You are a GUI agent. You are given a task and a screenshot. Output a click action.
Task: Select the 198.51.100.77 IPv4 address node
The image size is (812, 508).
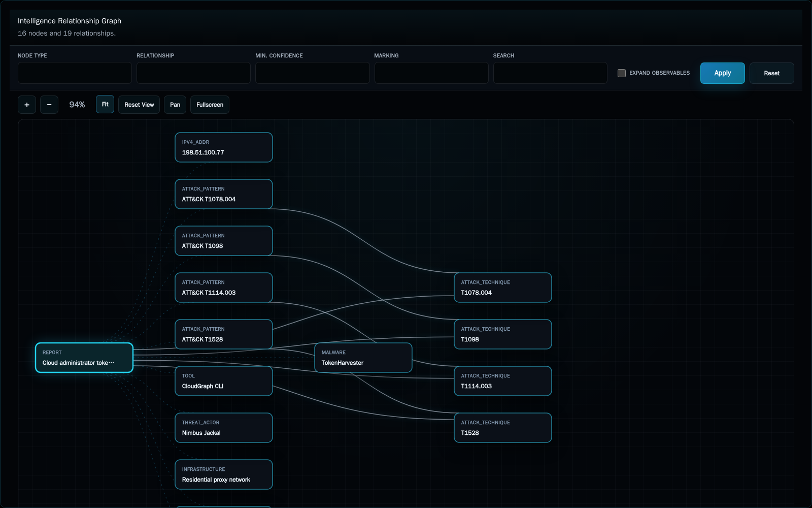[224, 147]
